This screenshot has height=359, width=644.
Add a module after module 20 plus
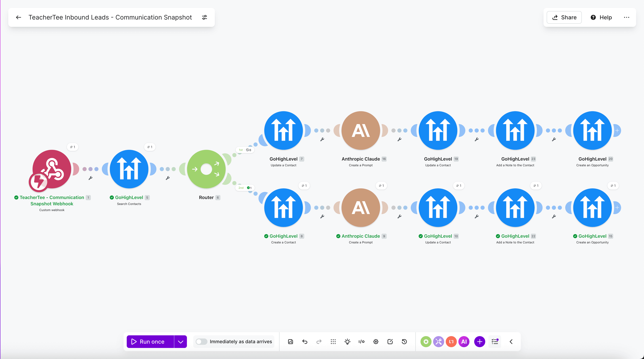click(x=617, y=130)
